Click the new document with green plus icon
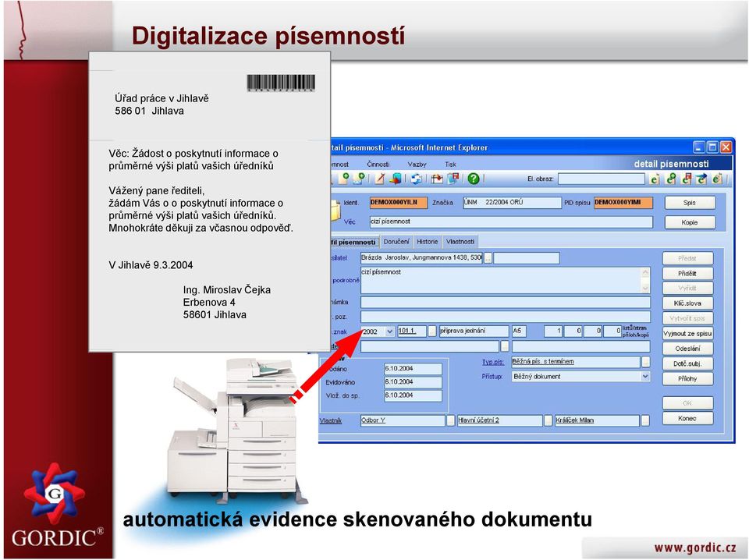749x560 pixels. 344,179
